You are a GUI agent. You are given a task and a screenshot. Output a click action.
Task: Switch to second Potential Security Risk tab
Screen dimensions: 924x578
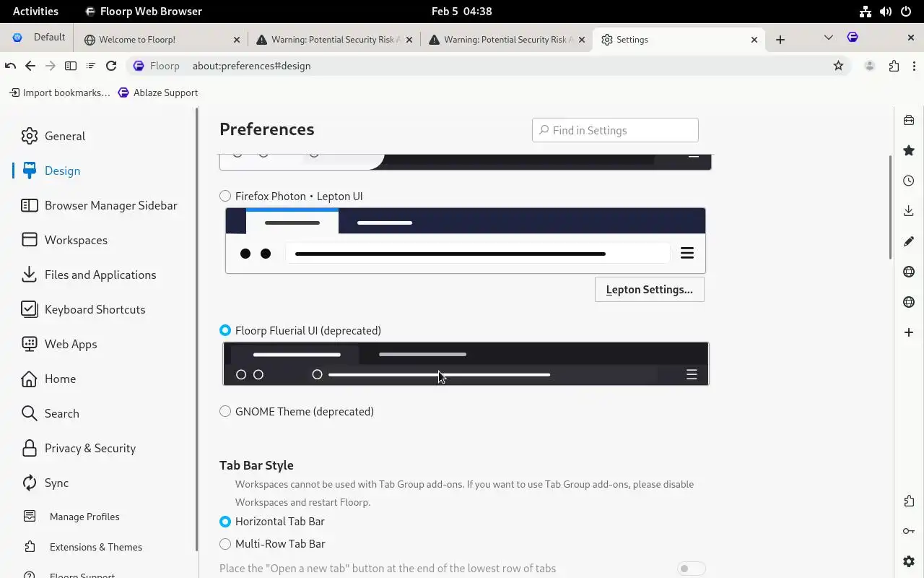click(x=507, y=40)
